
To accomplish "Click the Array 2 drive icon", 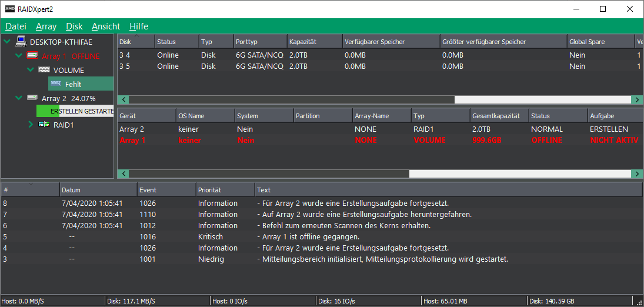I will coord(32,98).
